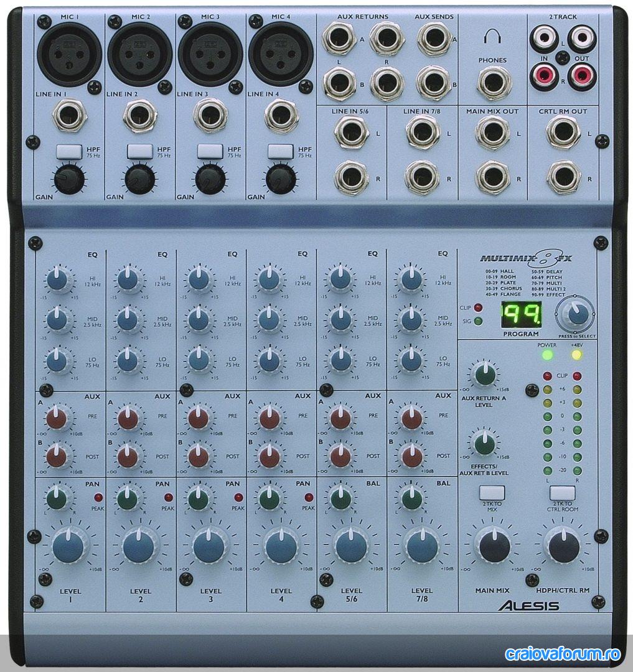This screenshot has width=633, height=672.
Task: Click the LO 75 Hz EQ knob on channel 3
Action: [x=199, y=360]
